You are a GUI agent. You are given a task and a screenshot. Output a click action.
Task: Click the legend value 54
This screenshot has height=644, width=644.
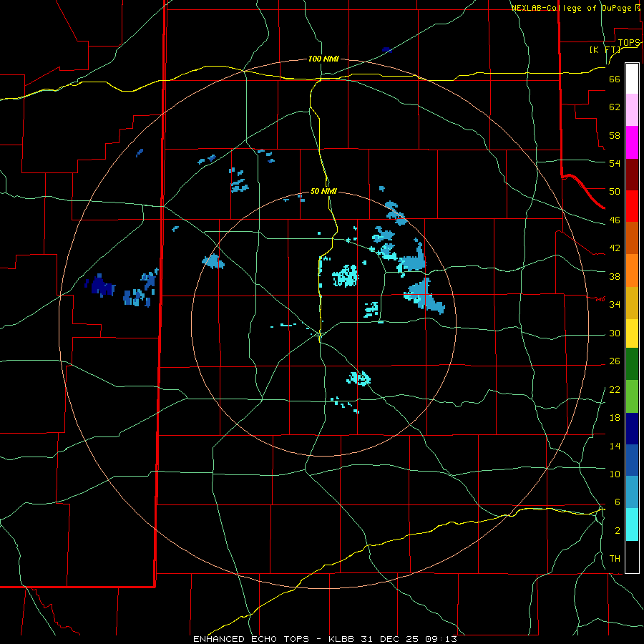coord(615,163)
